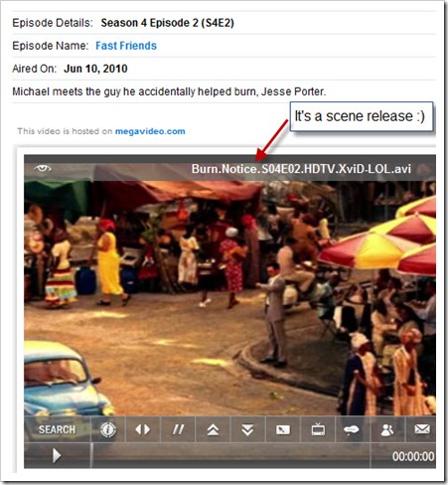Open the Fast Friends episode link
The width and height of the screenshot is (448, 485).
coord(126,46)
